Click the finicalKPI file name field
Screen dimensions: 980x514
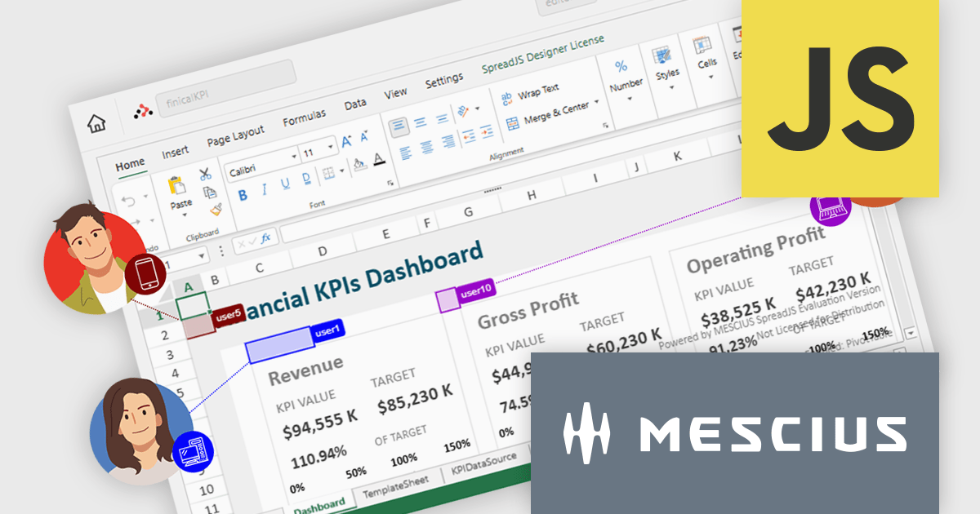225,86
